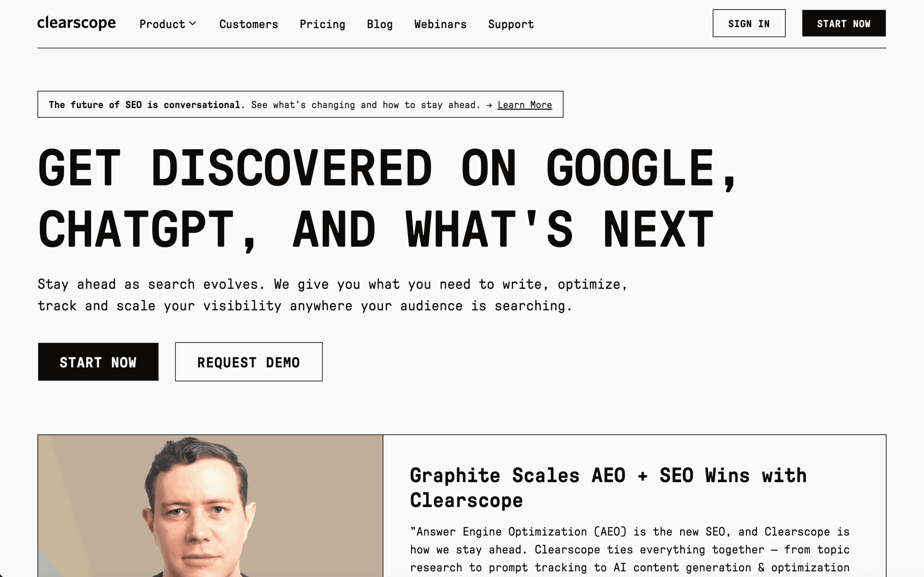This screenshot has height=577, width=924.
Task: Go to the Customers page
Action: [249, 24]
